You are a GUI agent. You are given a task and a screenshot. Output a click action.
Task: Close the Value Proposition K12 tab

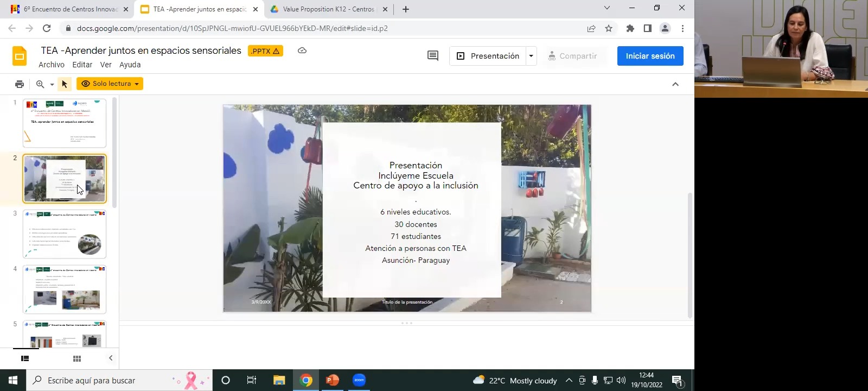coord(385,9)
